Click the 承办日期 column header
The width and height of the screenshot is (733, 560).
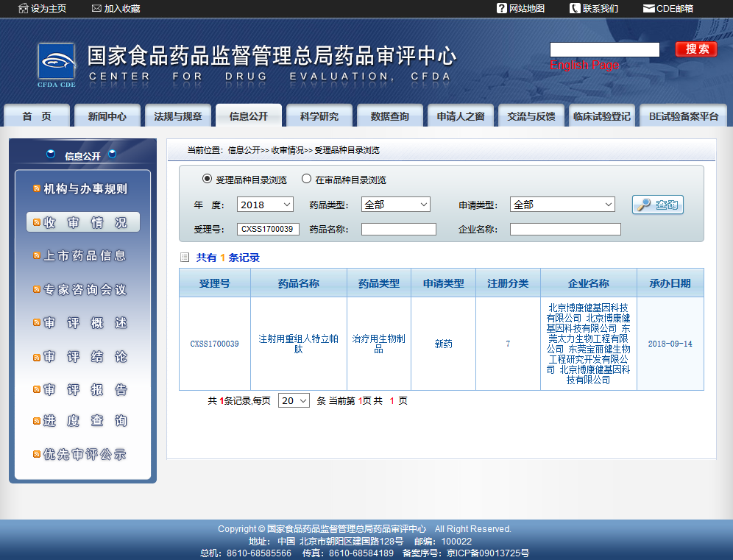[670, 283]
